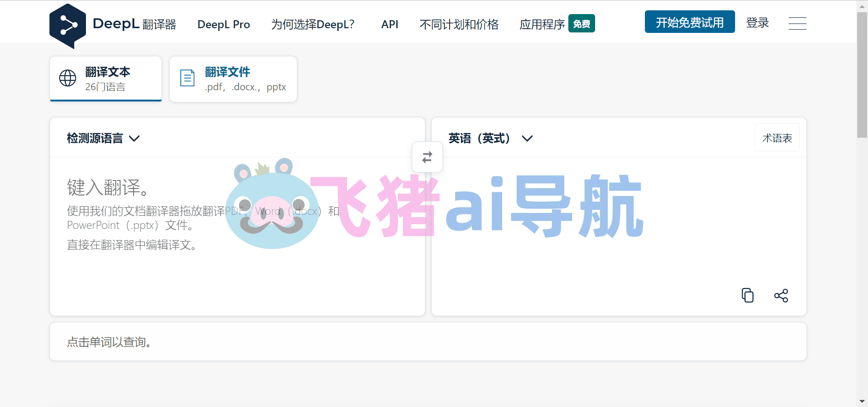Image resolution: width=868 pixels, height=407 pixels.
Task: Click the DeepL 翻译器 brand text
Action: click(134, 24)
